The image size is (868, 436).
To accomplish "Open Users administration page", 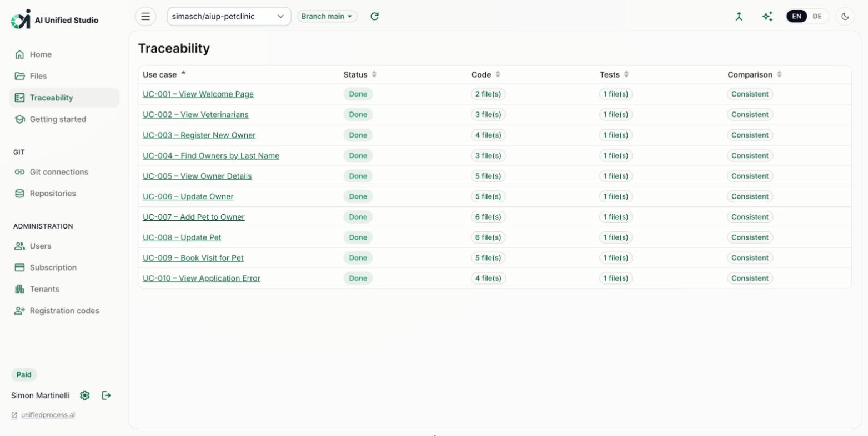I will (64, 246).
